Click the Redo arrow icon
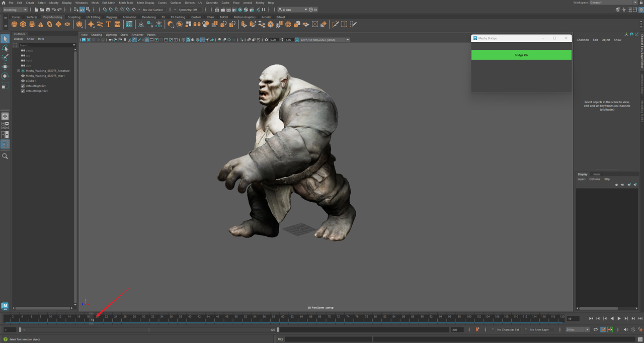 point(60,10)
